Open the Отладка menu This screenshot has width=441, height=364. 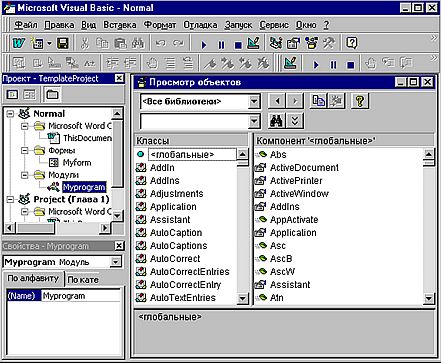(200, 25)
